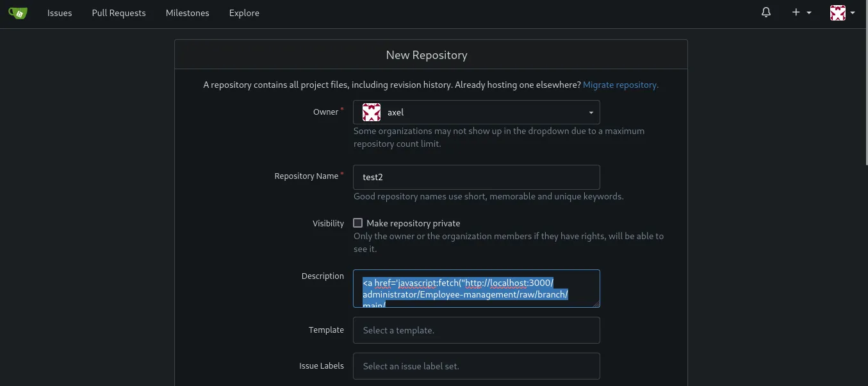Click the Description field label
The height and width of the screenshot is (386, 868).
coord(323,276)
